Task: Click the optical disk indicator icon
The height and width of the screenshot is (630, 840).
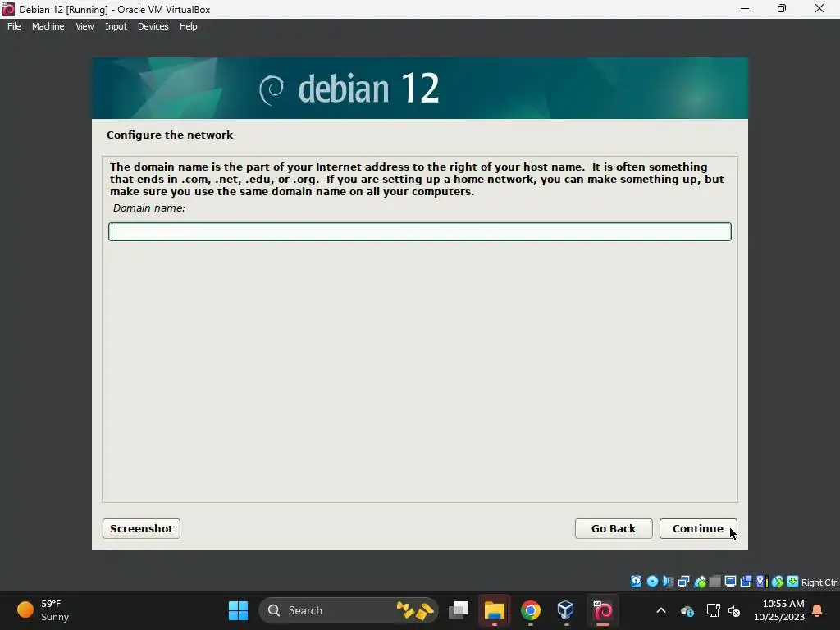Action: [652, 582]
